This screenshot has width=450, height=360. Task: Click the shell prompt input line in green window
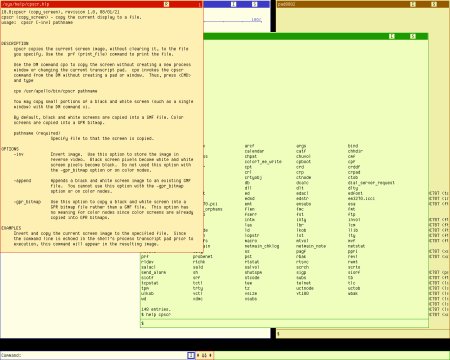coord(284,323)
